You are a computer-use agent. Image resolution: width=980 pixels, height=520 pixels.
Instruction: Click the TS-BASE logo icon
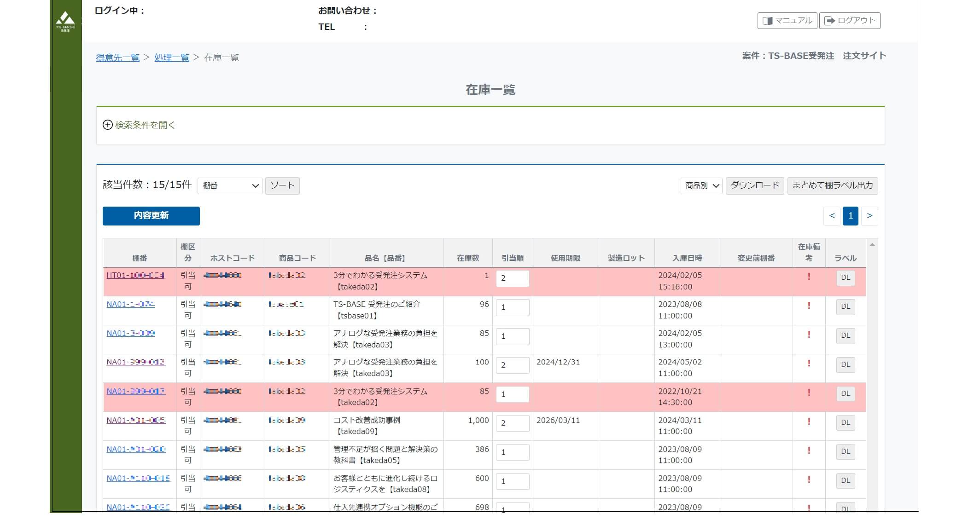pyautogui.click(x=65, y=21)
